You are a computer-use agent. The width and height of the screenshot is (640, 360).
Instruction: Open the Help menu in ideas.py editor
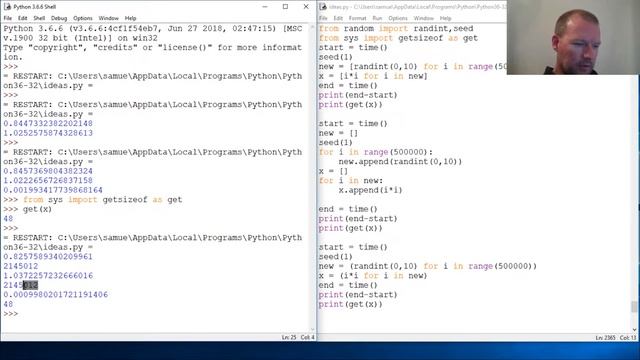445,18
